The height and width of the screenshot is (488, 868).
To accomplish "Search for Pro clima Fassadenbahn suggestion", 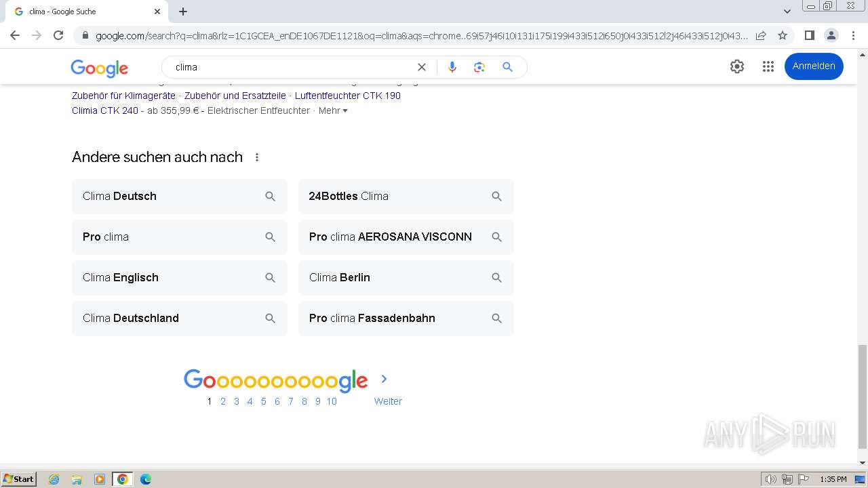I will point(406,319).
